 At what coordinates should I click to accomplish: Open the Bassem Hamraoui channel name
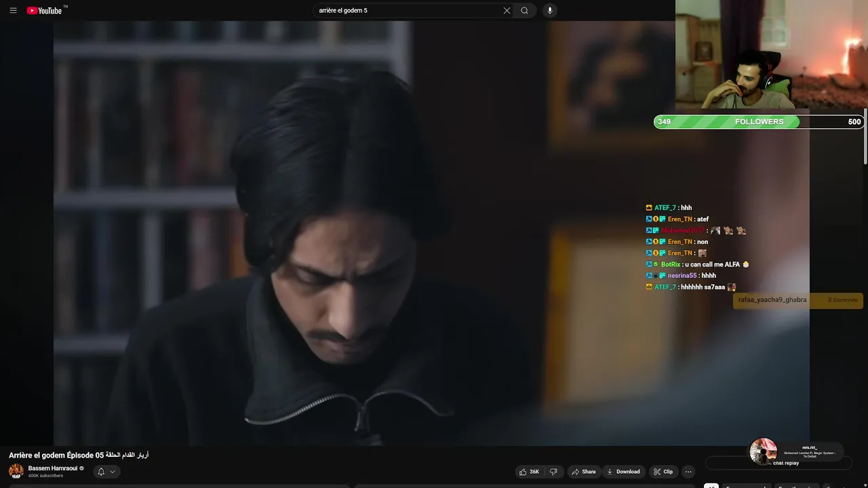click(x=53, y=468)
